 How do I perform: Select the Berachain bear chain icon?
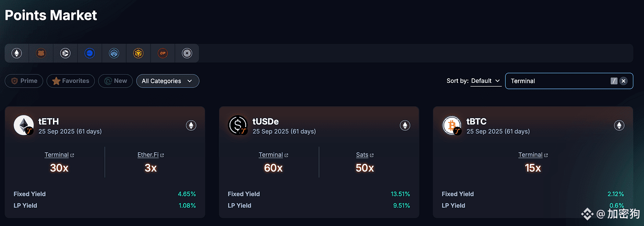point(41,53)
